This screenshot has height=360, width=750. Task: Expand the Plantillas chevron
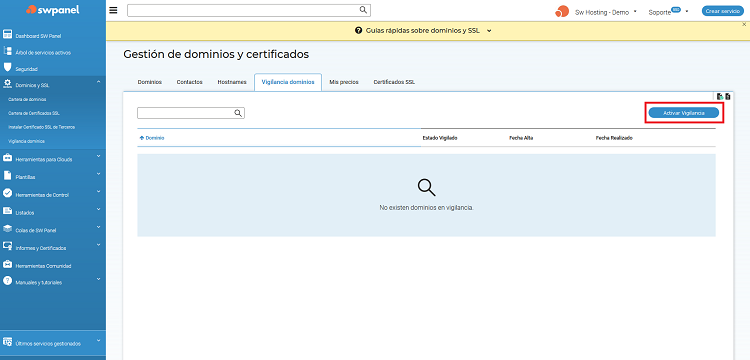click(99, 173)
